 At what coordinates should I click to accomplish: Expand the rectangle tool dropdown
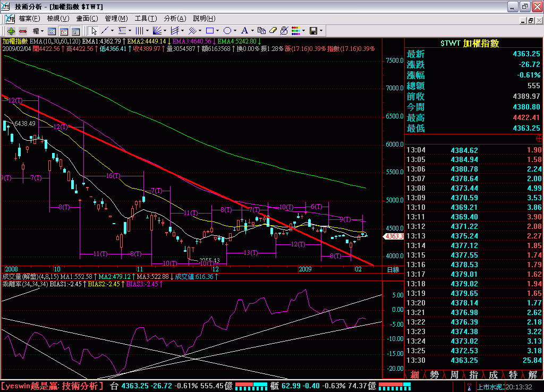217,31
